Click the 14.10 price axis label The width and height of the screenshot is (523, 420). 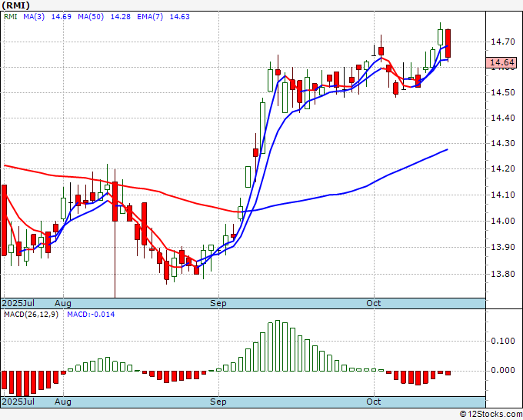click(503, 195)
